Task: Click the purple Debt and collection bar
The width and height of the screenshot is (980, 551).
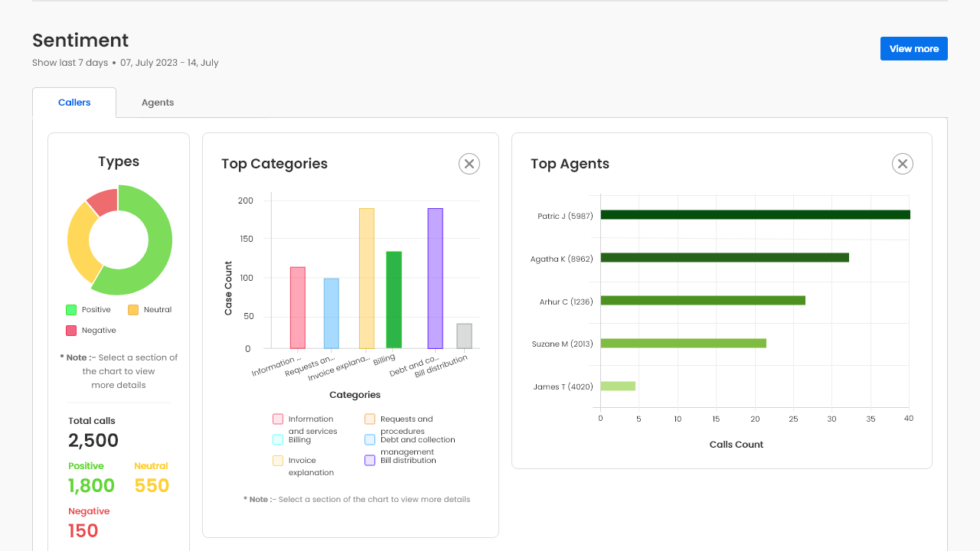Action: click(435, 279)
